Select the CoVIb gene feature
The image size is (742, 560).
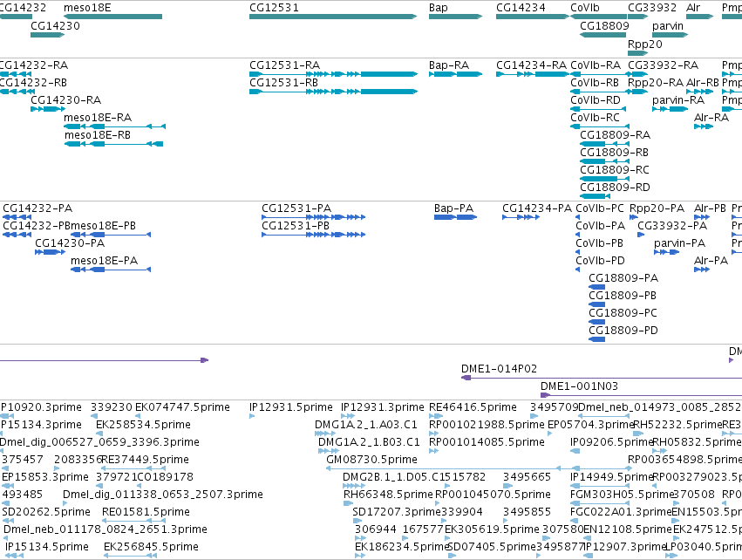pyautogui.click(x=599, y=17)
